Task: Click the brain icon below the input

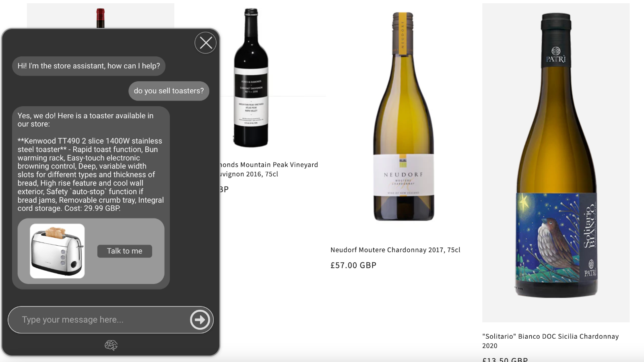Action: 111,345
